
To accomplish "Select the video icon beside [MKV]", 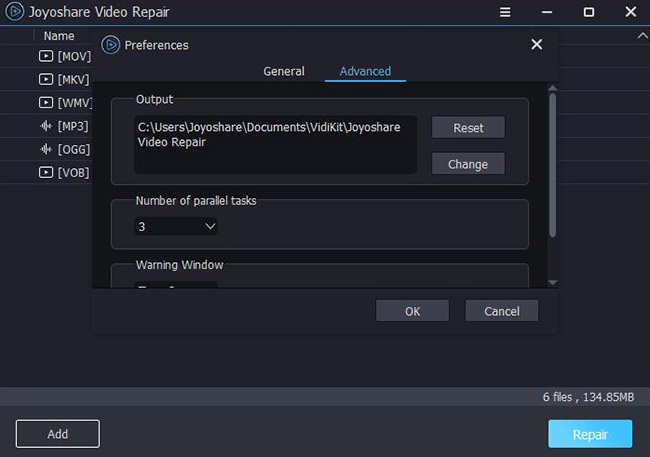I will click(46, 79).
